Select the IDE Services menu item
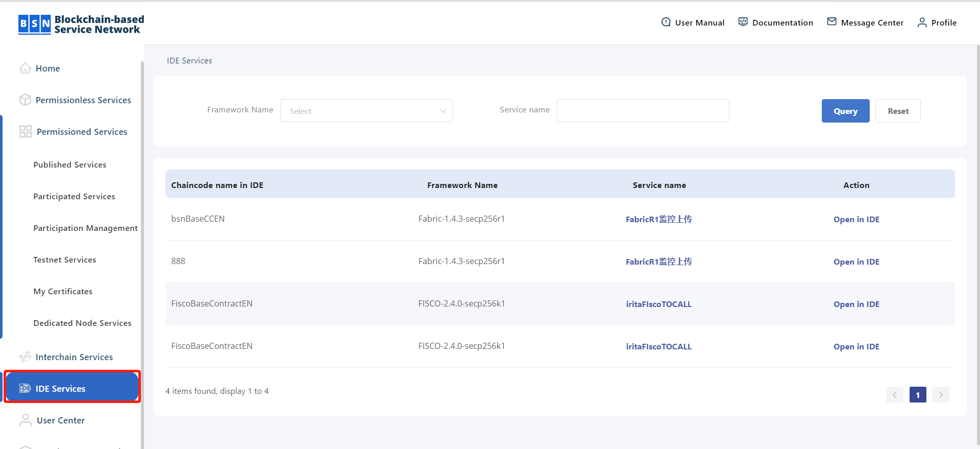 point(72,387)
